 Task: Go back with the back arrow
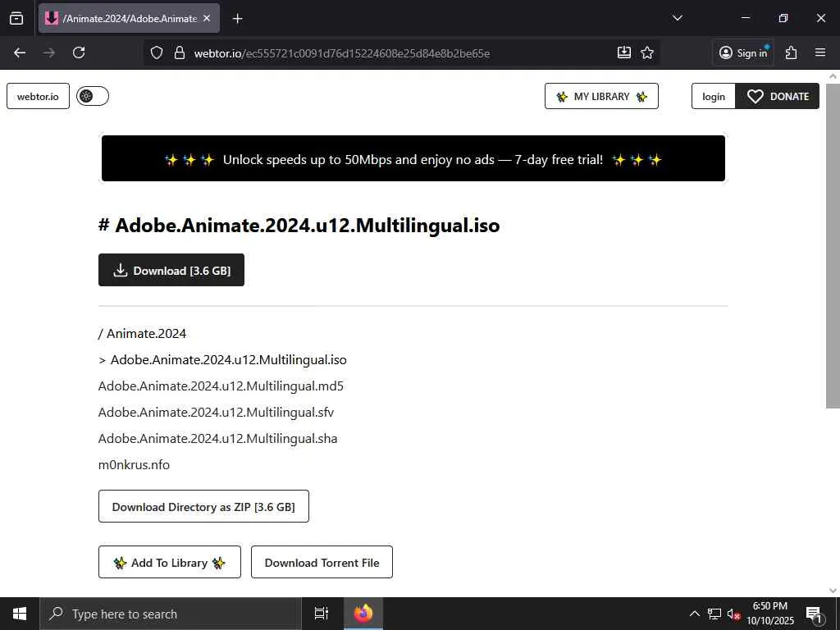point(20,52)
